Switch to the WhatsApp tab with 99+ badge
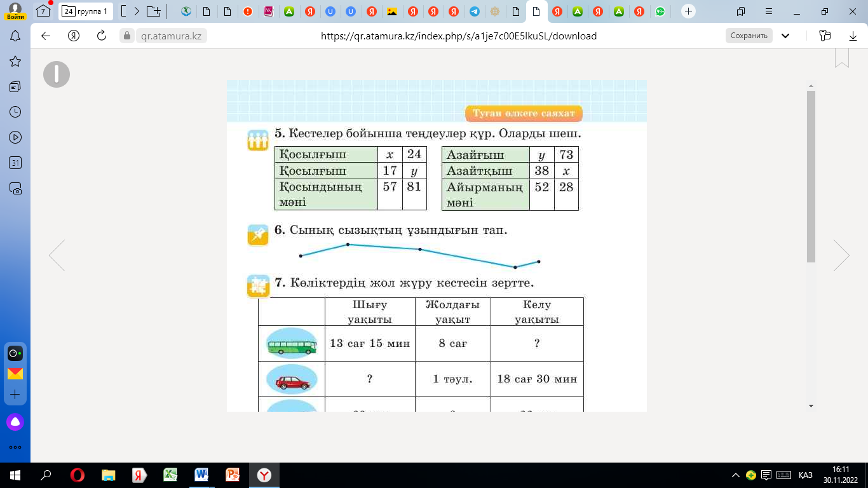 [660, 11]
